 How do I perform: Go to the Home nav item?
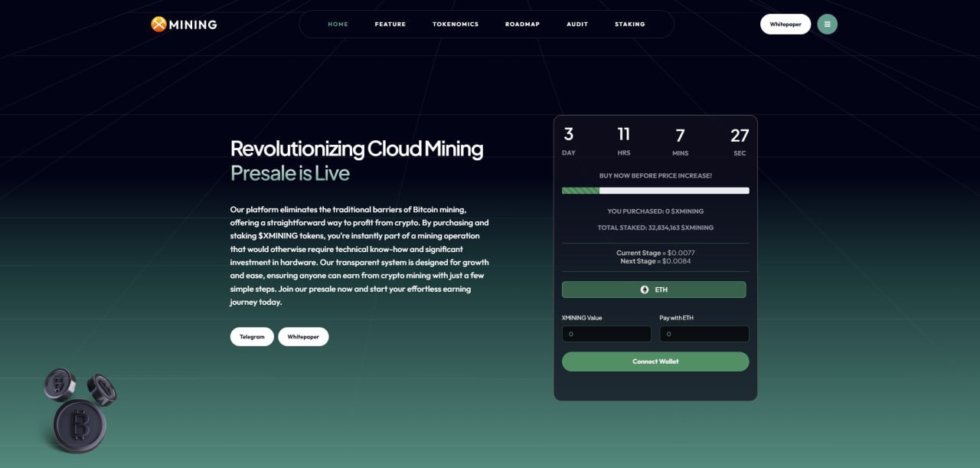[x=338, y=25]
